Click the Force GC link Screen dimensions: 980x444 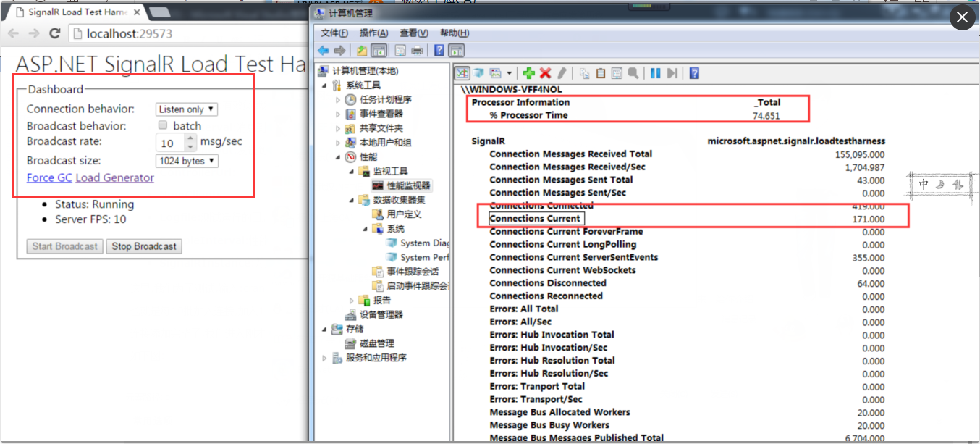49,177
